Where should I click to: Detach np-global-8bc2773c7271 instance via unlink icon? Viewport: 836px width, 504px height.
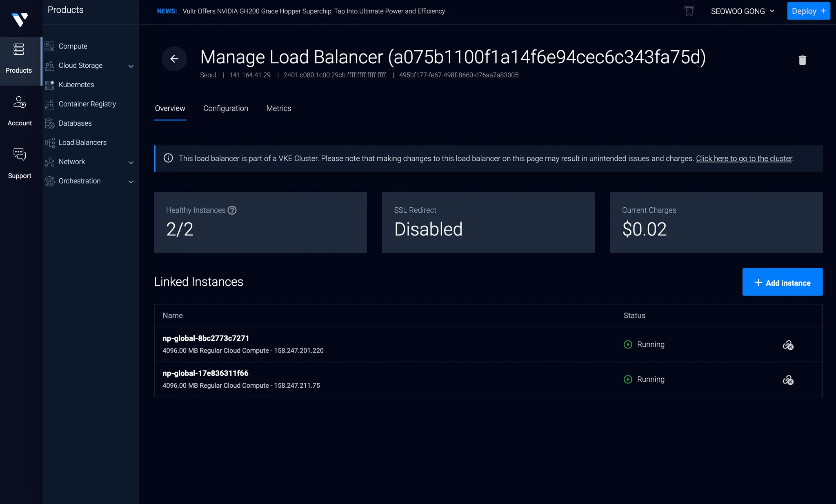point(788,345)
